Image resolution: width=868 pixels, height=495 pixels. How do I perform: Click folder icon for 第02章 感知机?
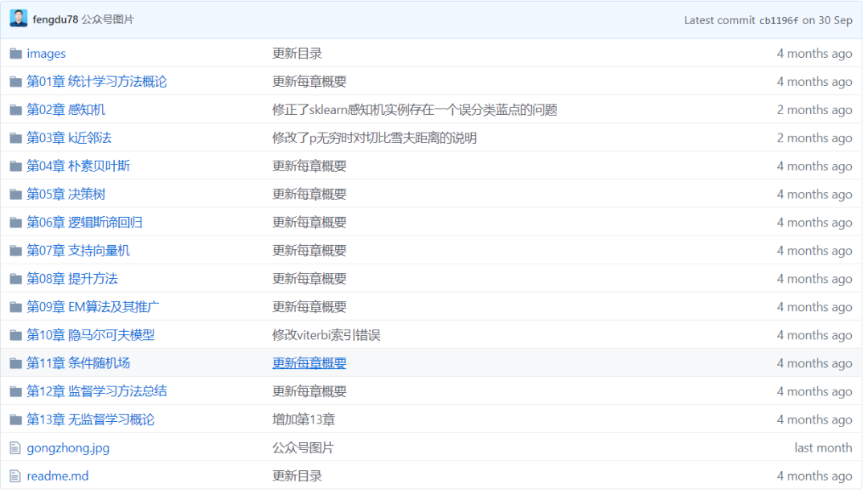(15, 110)
